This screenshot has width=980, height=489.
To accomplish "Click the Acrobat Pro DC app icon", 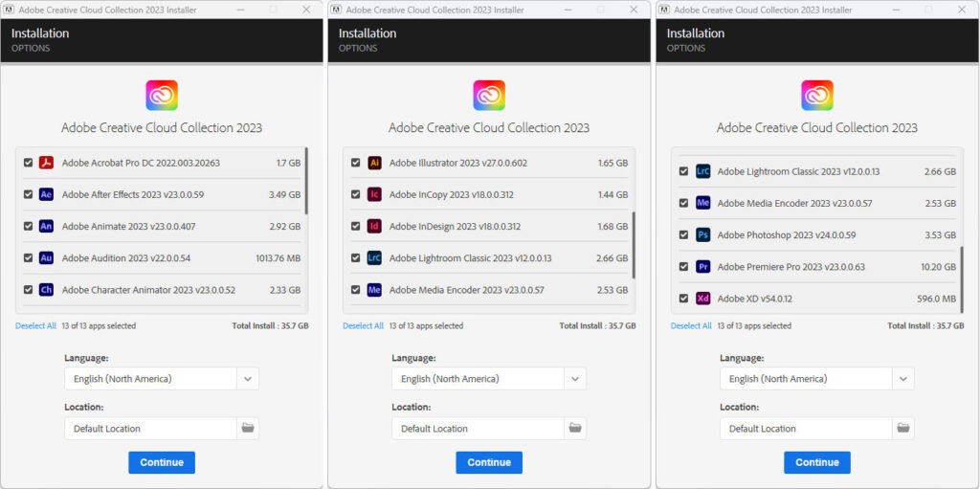I will pos(46,163).
